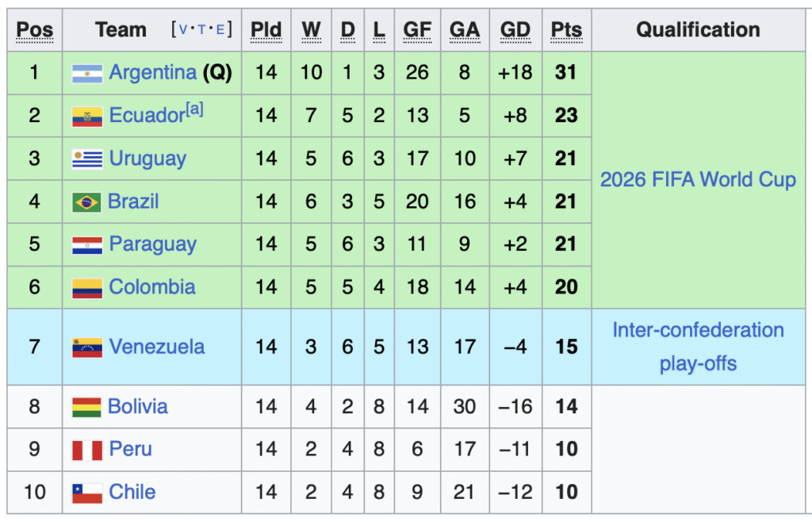This screenshot has height=522, width=812.
Task: Click the Uruguay flag icon
Action: 87,159
